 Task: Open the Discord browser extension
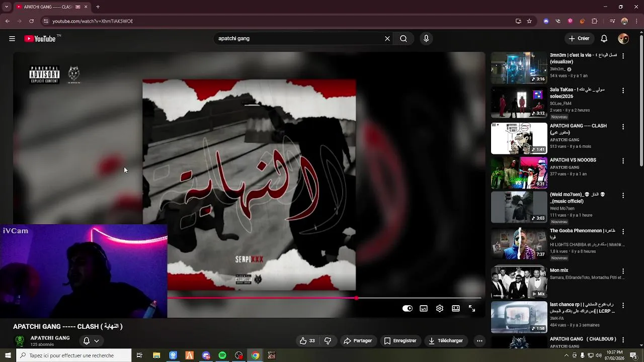click(x=546, y=21)
